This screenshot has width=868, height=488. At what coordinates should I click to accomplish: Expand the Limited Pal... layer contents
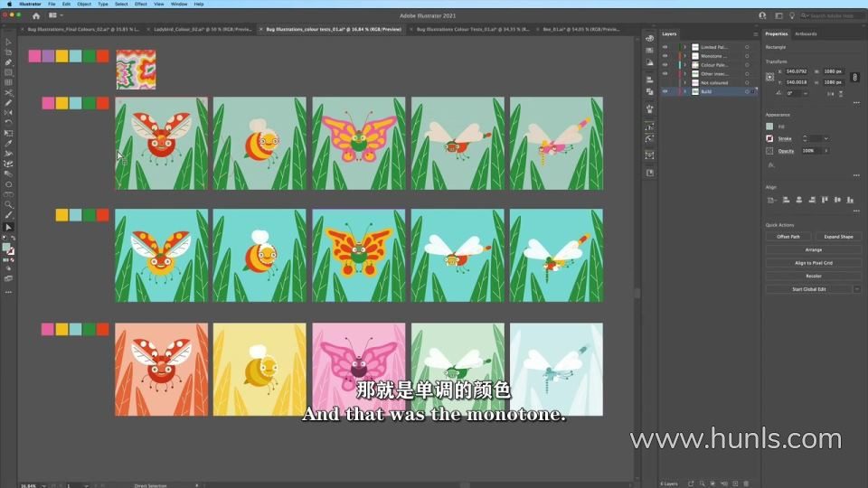click(x=684, y=47)
